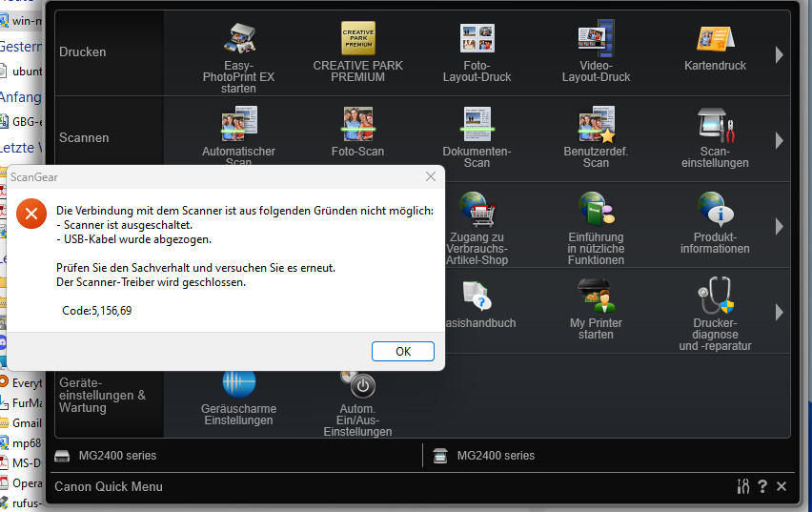Click the error code text Code:5,156,69

point(97,311)
